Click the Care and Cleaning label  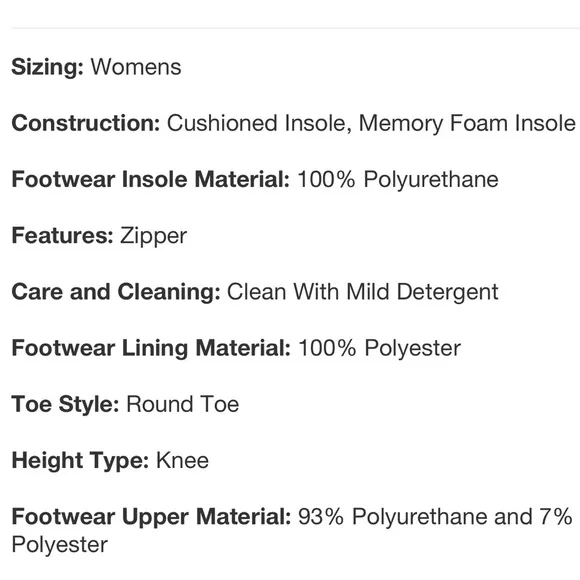116,292
